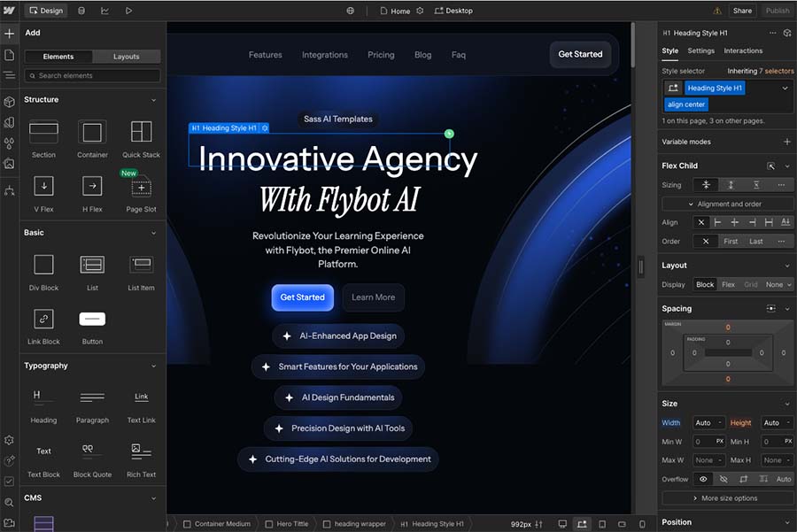This screenshot has height=532, width=797.
Task: Click the Pricing nav link on canvas
Action: click(x=381, y=55)
